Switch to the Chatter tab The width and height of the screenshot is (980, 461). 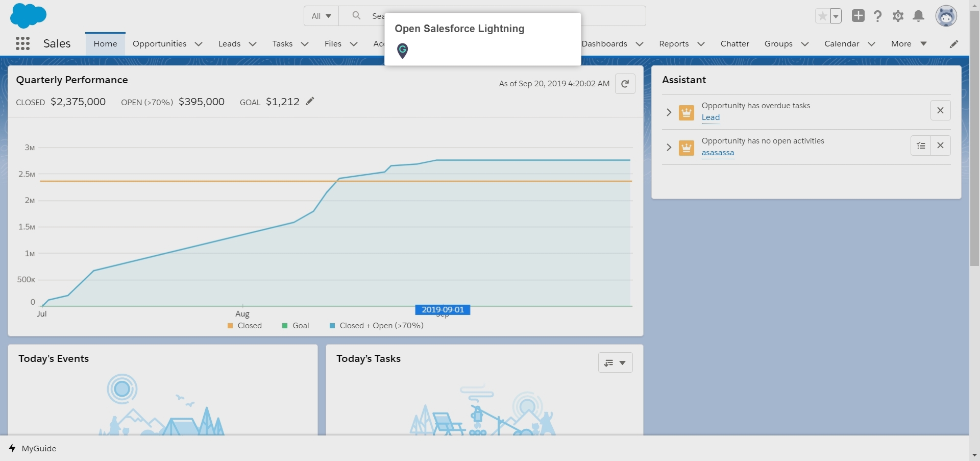click(x=734, y=44)
